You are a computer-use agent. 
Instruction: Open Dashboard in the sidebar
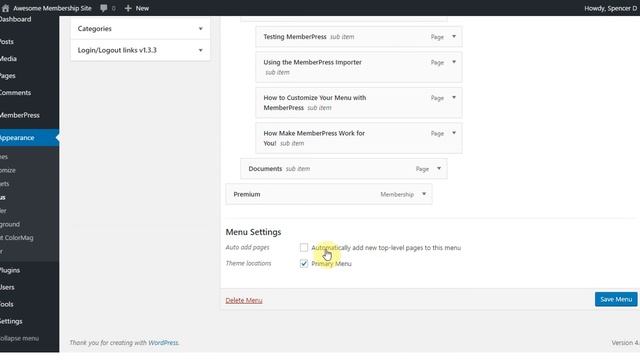16,19
